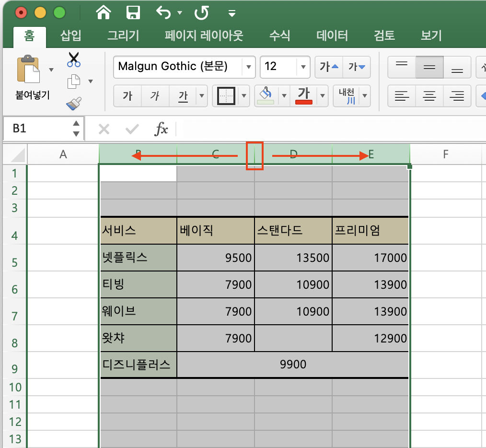Open Customize Quick Access Toolbar menu
This screenshot has width=486, height=448.
[232, 13]
